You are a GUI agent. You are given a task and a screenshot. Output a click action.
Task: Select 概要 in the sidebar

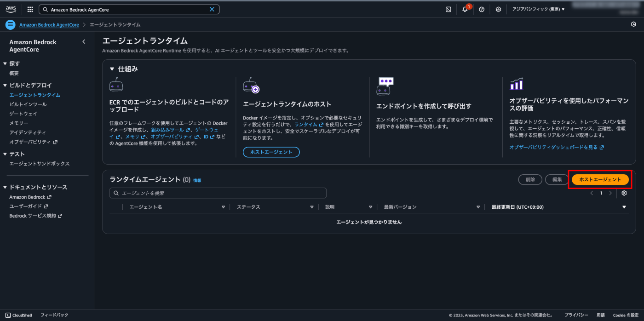pyautogui.click(x=14, y=74)
